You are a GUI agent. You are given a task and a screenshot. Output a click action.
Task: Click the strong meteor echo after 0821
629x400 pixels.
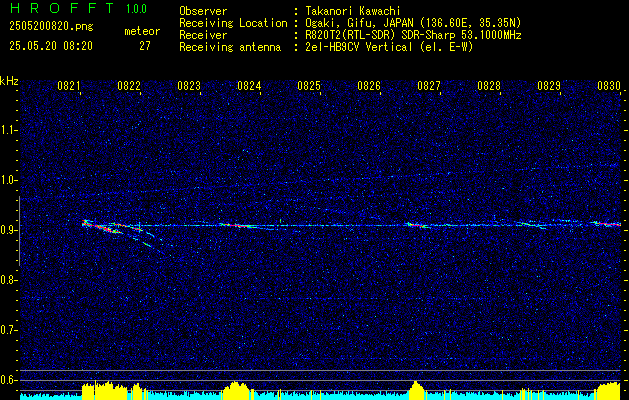[102, 227]
